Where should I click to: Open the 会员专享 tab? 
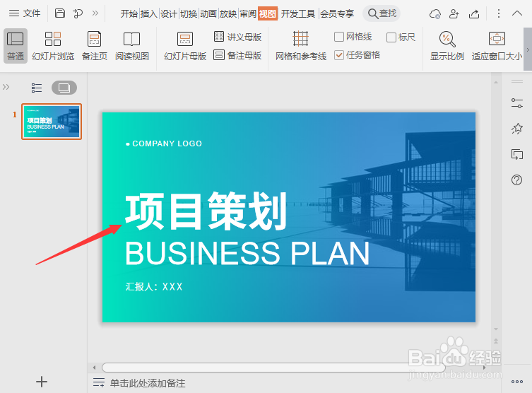[337, 14]
